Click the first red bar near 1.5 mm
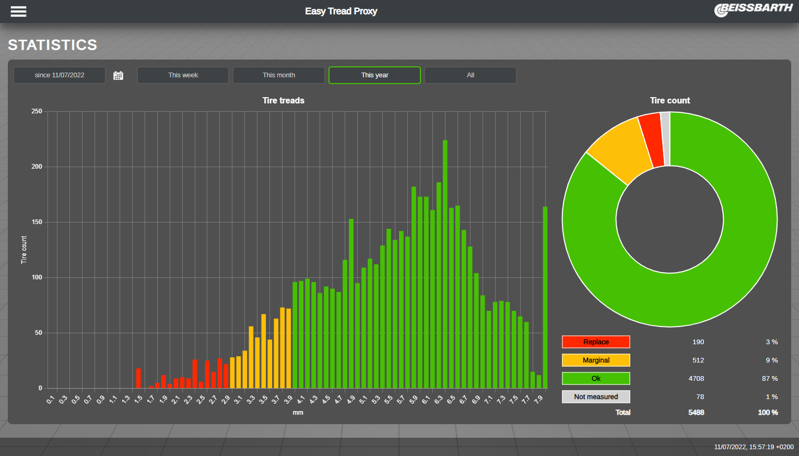 click(139, 379)
